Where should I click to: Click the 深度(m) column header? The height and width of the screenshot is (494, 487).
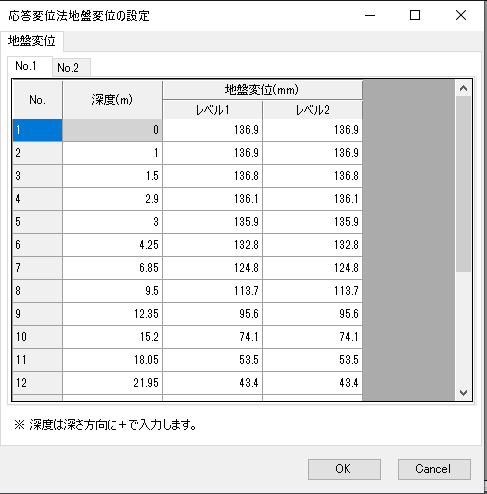click(112, 100)
